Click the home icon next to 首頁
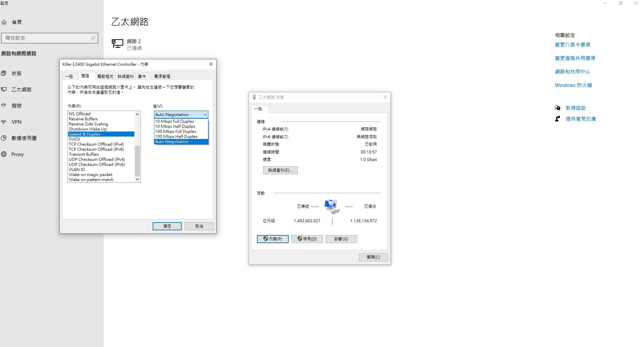Viewport: 644px width, 347px height. click(4, 22)
